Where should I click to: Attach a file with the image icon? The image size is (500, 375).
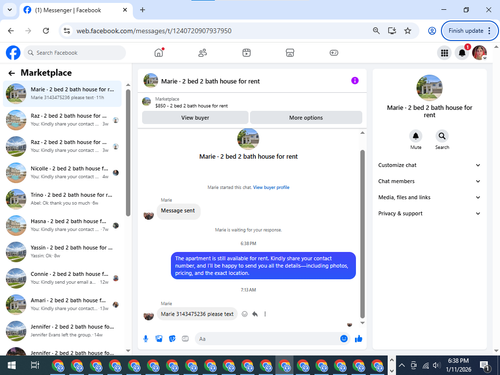pos(159,339)
